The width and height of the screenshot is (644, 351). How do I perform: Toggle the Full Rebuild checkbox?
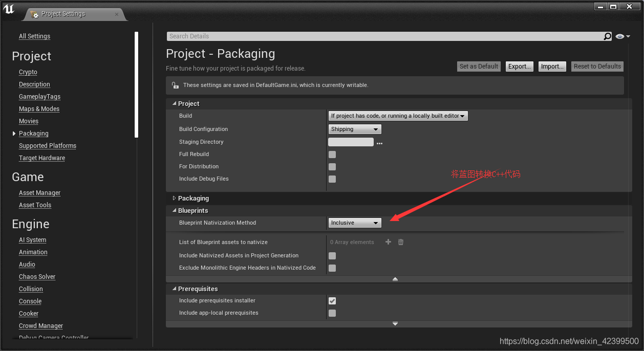click(332, 155)
